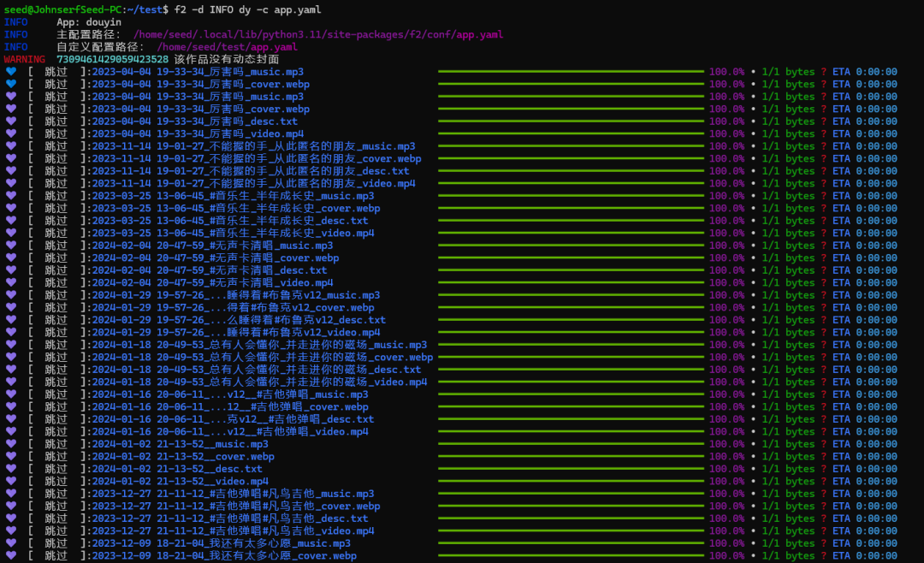Click heart icon on 凡鸟吉他_desc.txt row
This screenshot has height=563, width=924.
coord(11,519)
